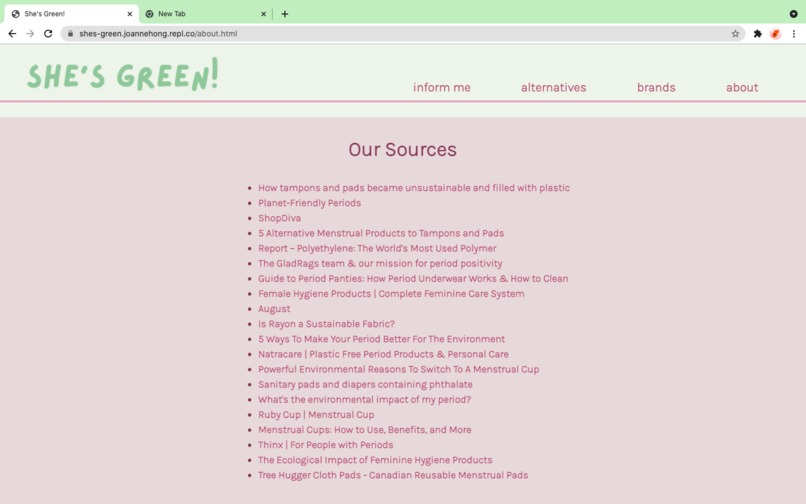Bookmark this page with the star icon
Screen dimensions: 806x504
click(x=735, y=33)
